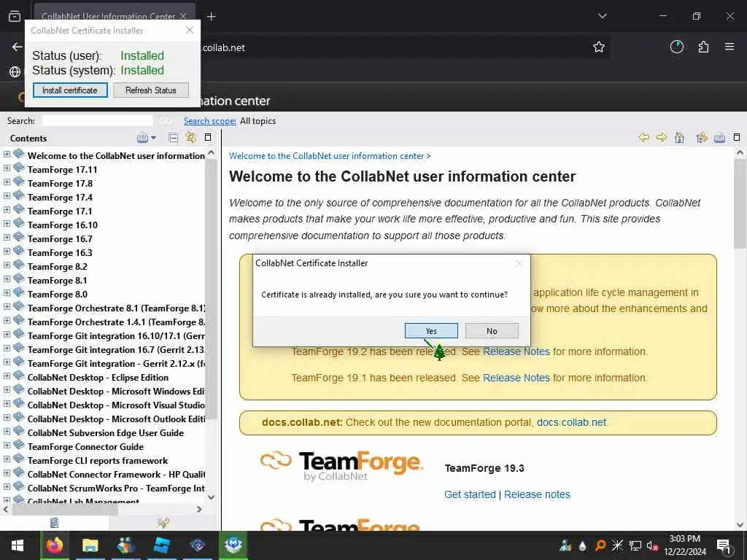747x560 pixels.
Task: Expand the TeamForge 17.8 tree node
Action: point(7,182)
